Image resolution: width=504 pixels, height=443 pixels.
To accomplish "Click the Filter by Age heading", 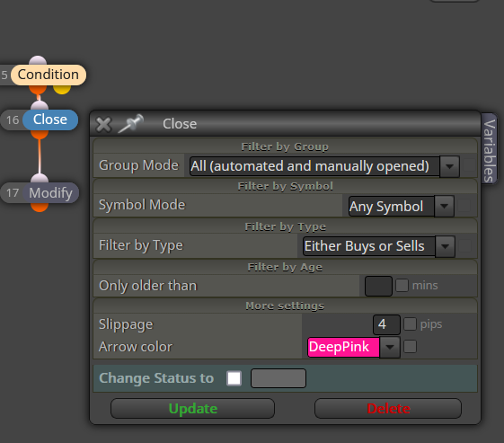I will coord(285,267).
